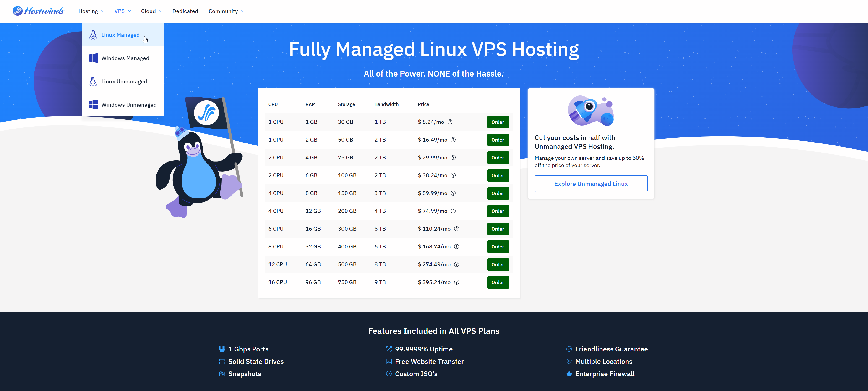Click the flame icon by Enterprise Firewall
The height and width of the screenshot is (391, 868).
coord(569,374)
